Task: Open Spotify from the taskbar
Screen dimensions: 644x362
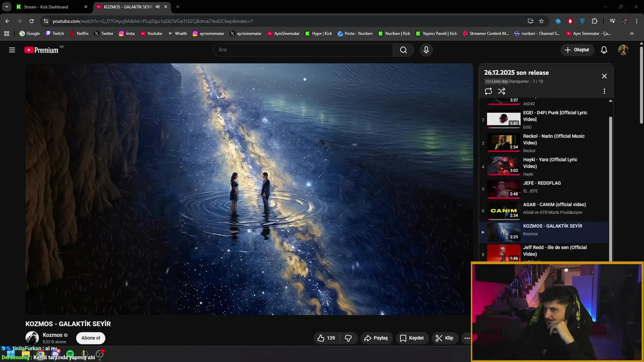Action: coord(70,354)
